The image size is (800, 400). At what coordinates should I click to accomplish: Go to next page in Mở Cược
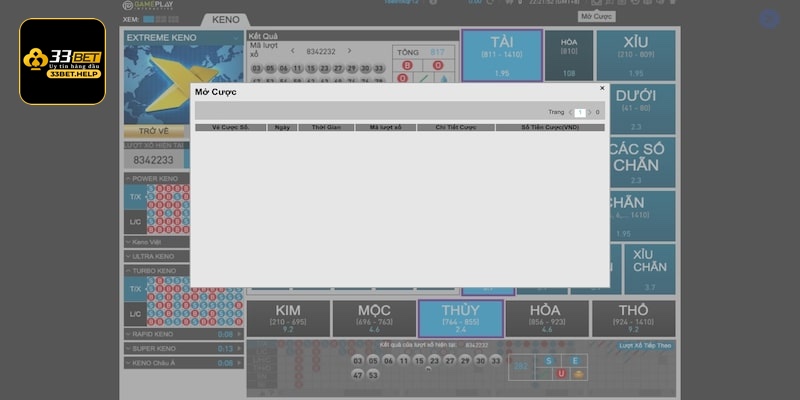(589, 113)
